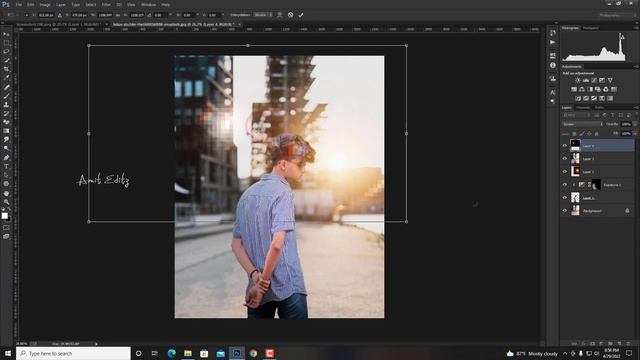This screenshot has width=640, height=360.
Task: Select the Horizontal Type tool
Action: coord(6,166)
